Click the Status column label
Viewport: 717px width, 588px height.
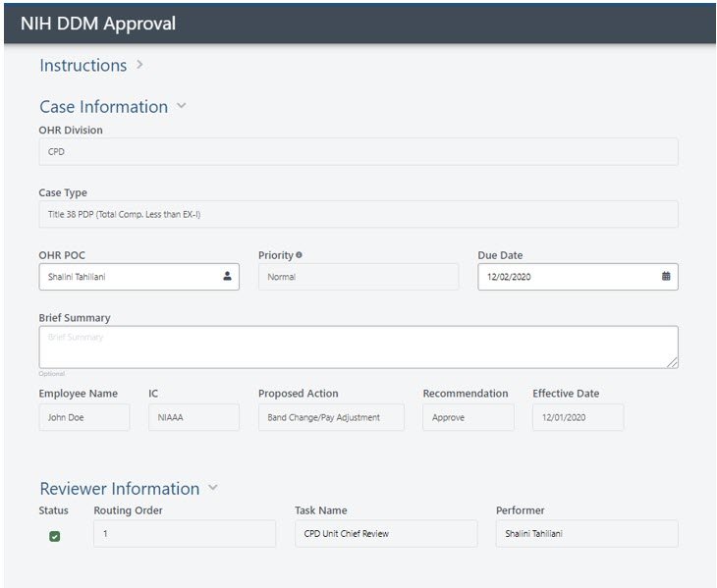click(x=53, y=510)
